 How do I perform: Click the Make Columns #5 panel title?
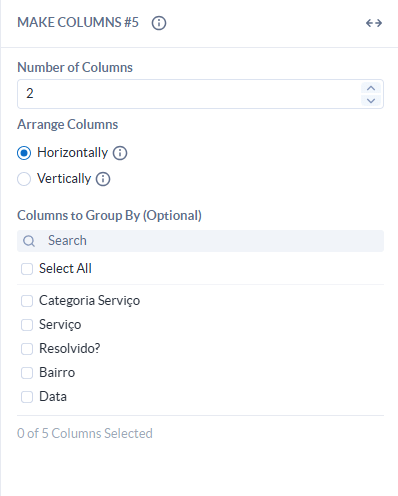(x=78, y=23)
